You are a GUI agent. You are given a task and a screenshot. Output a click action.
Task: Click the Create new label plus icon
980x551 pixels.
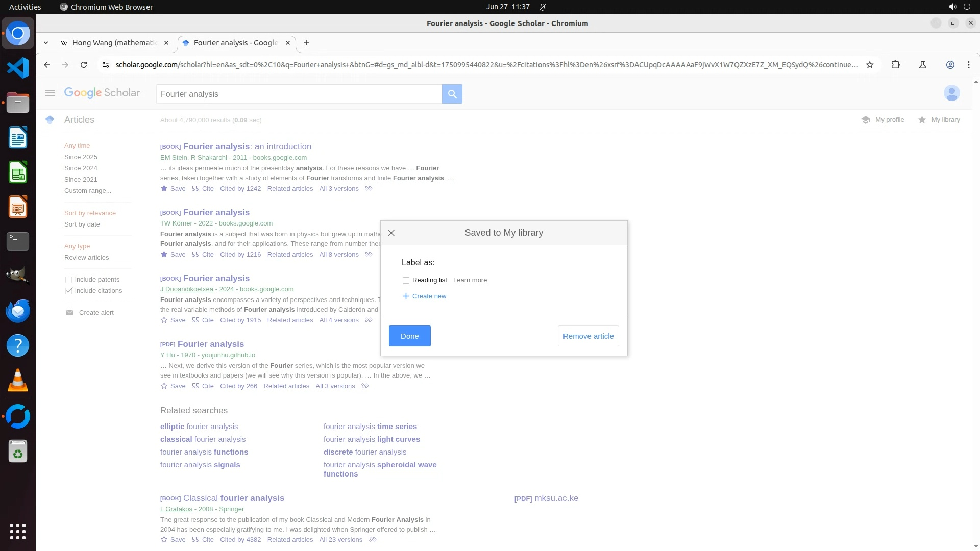406,296
